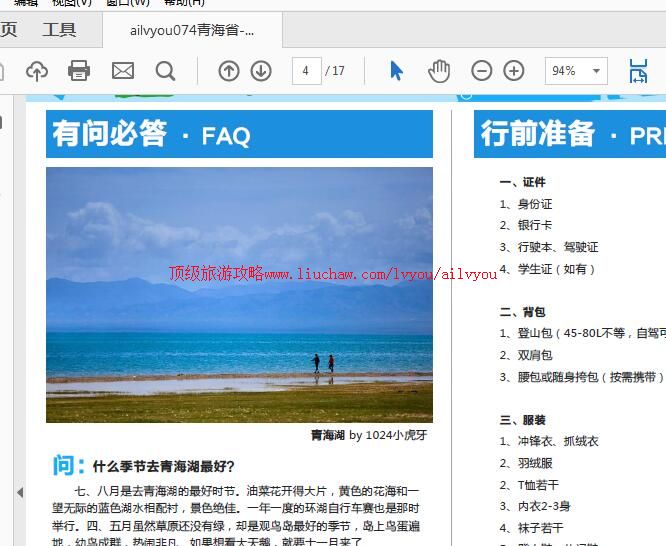
Task: Go to the previous page with the up arrow
Action: (229, 71)
